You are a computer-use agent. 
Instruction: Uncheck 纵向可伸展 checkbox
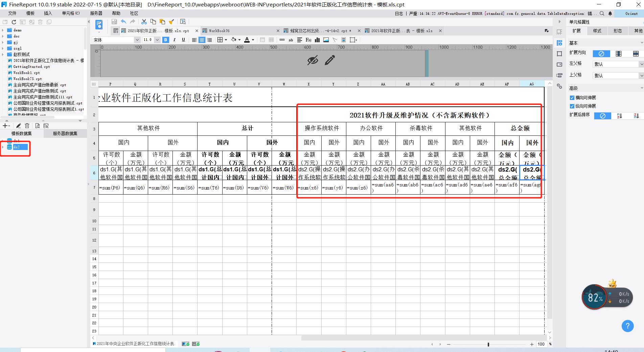tap(572, 106)
